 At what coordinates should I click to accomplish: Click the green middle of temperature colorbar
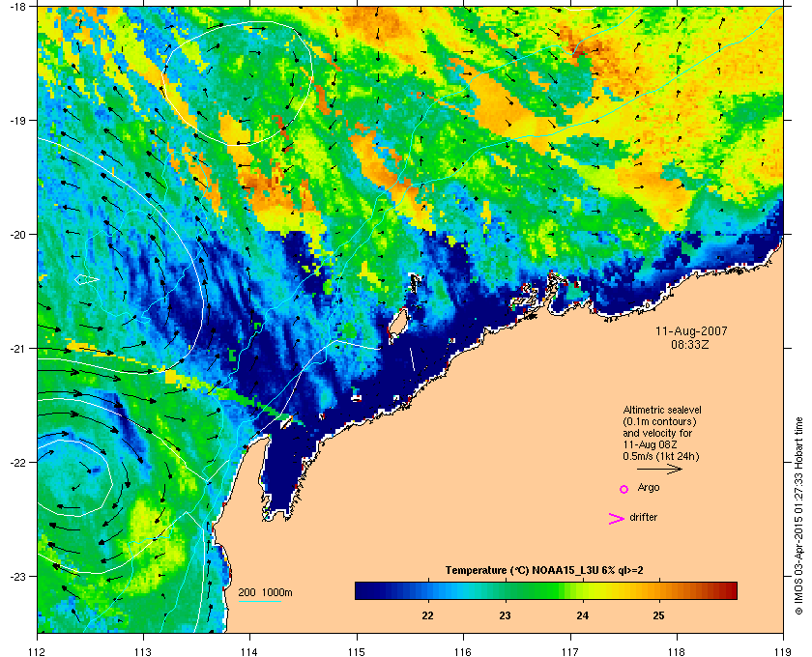coord(546,590)
